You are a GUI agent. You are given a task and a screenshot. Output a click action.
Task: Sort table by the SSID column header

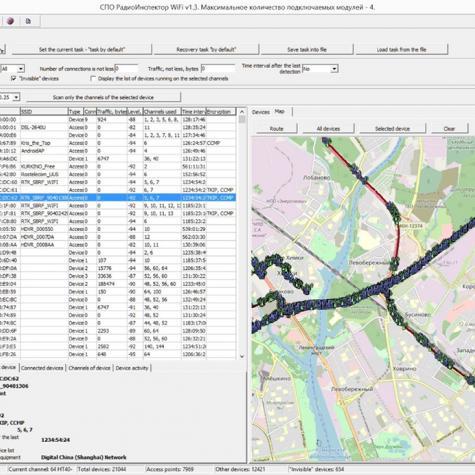pos(44,111)
